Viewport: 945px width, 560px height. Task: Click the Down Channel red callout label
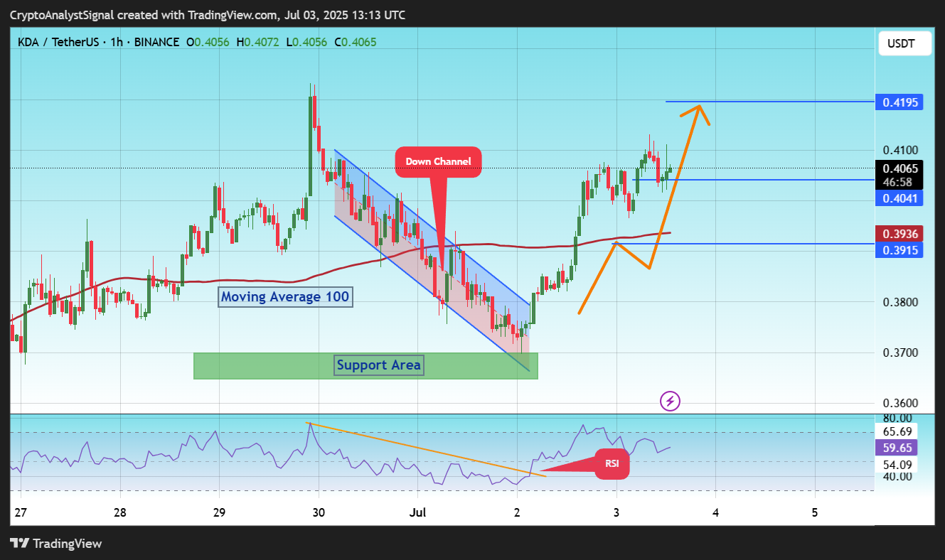point(438,161)
